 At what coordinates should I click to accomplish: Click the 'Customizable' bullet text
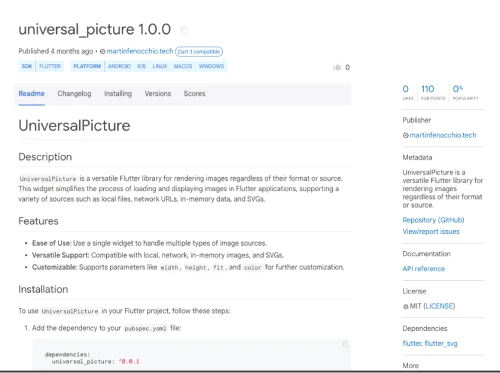188,267
